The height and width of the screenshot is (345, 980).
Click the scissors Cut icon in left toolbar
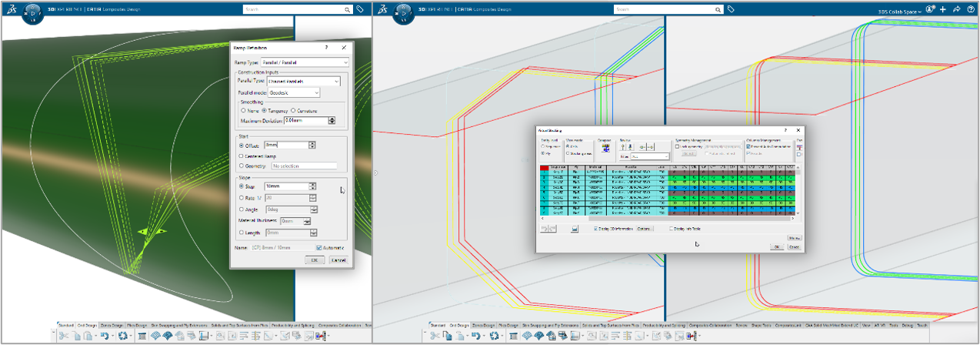(65, 337)
